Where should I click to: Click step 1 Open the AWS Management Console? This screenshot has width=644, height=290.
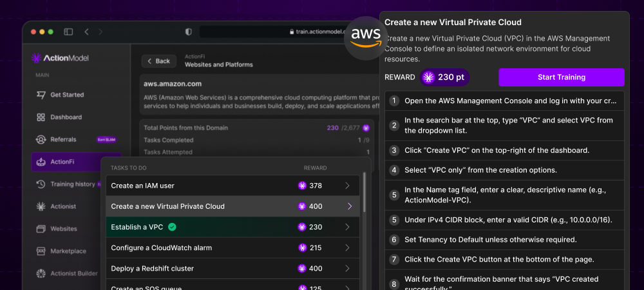[x=504, y=101]
